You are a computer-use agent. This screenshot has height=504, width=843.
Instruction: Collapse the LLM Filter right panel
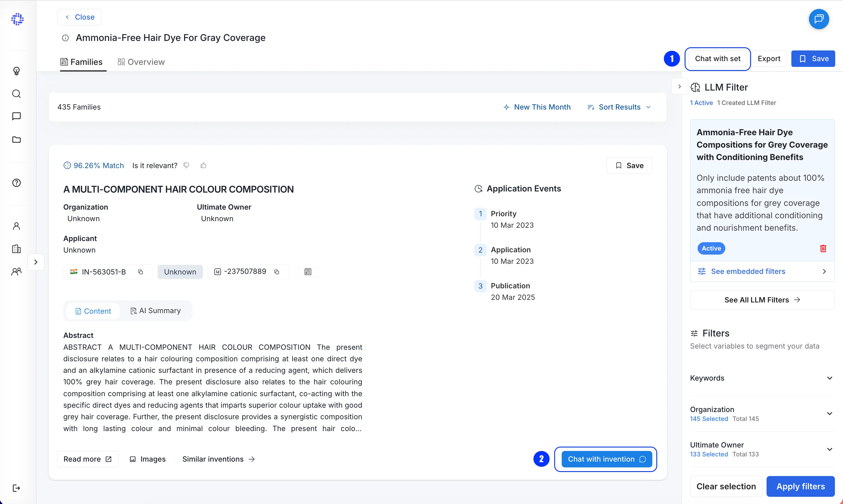click(x=679, y=86)
